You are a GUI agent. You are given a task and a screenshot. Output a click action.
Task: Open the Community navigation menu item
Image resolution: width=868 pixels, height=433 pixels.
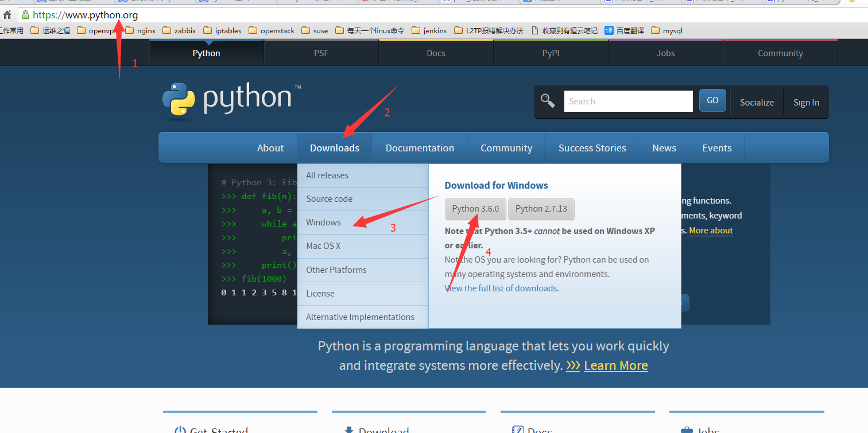point(506,148)
